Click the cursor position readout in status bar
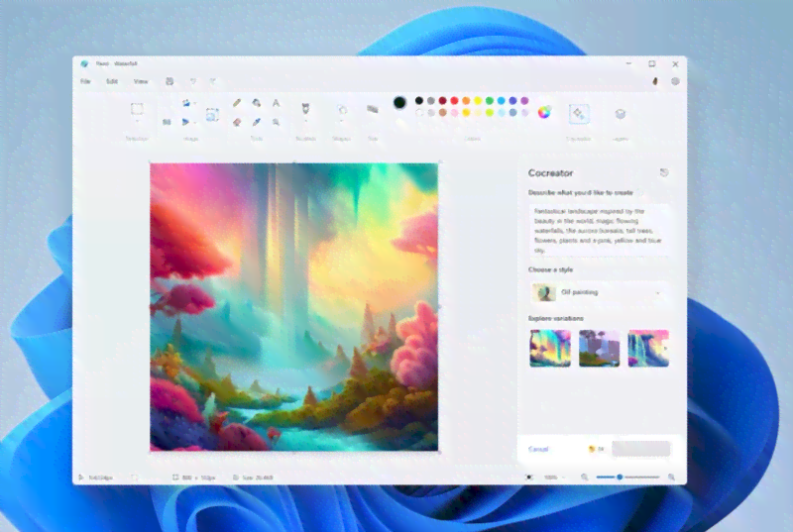Image resolution: width=793 pixels, height=532 pixels. click(x=95, y=477)
